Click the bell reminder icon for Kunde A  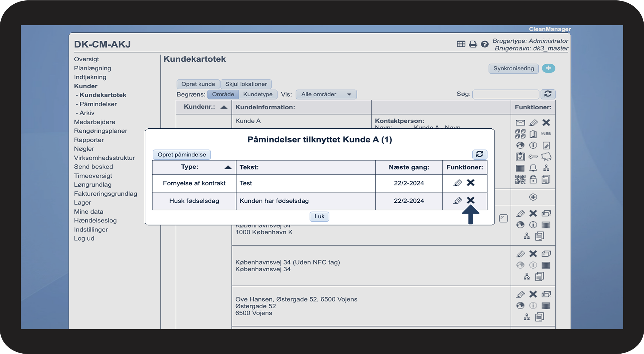click(533, 168)
